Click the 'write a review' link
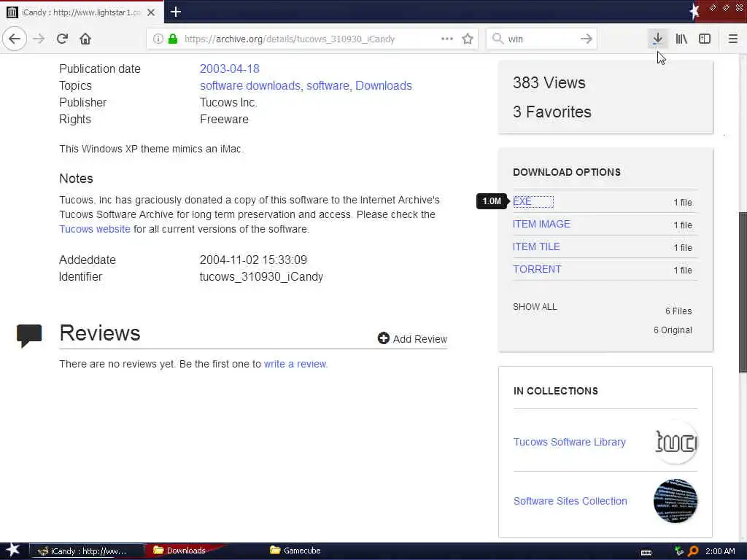The image size is (747, 560). pyautogui.click(x=295, y=364)
